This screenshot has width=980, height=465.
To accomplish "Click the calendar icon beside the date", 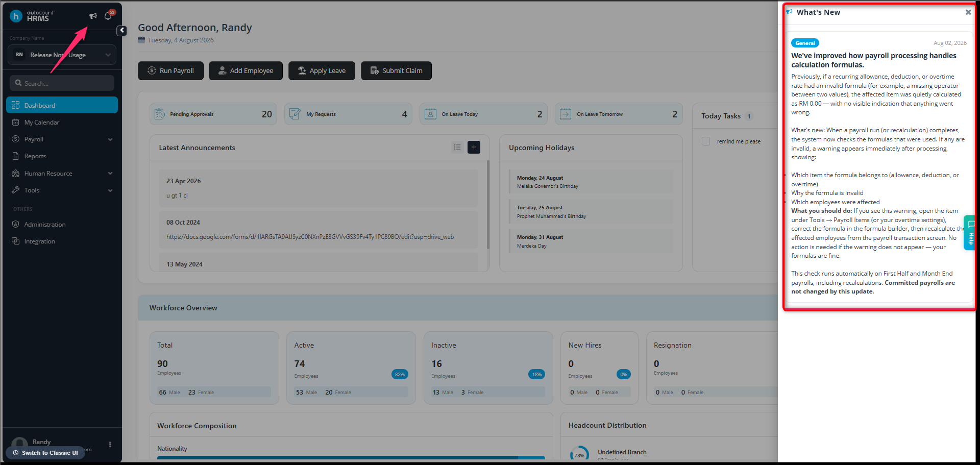I will coord(141,40).
